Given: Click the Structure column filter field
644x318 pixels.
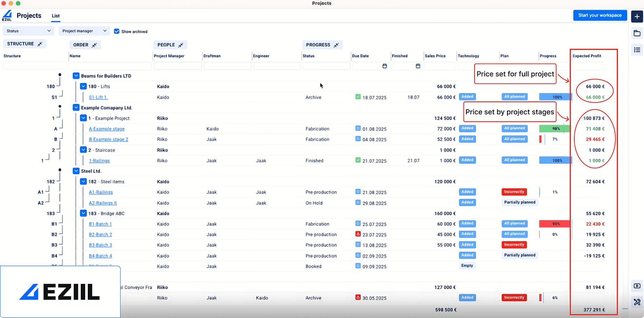Looking at the screenshot, I should click(x=35, y=66).
